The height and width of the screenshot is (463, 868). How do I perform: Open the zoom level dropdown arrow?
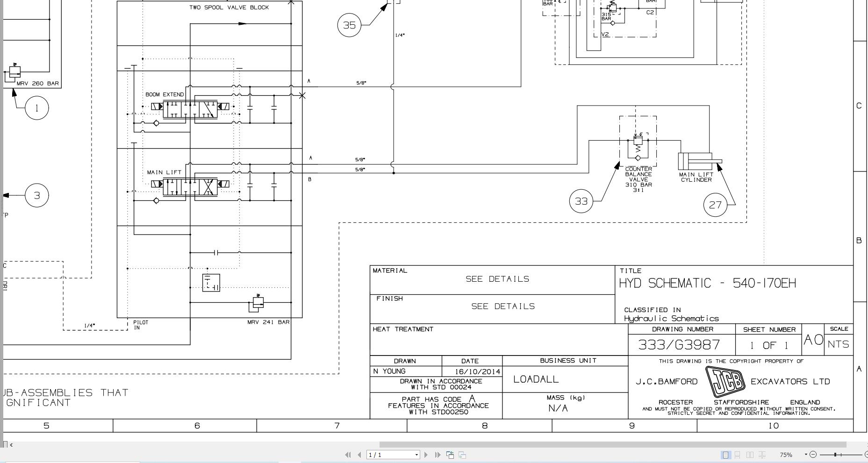[x=806, y=455]
